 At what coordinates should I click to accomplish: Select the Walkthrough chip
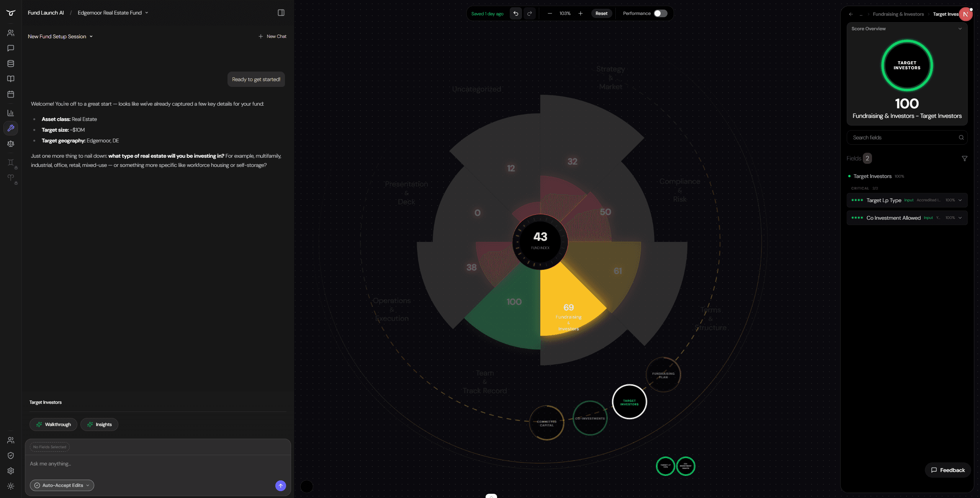tap(53, 424)
